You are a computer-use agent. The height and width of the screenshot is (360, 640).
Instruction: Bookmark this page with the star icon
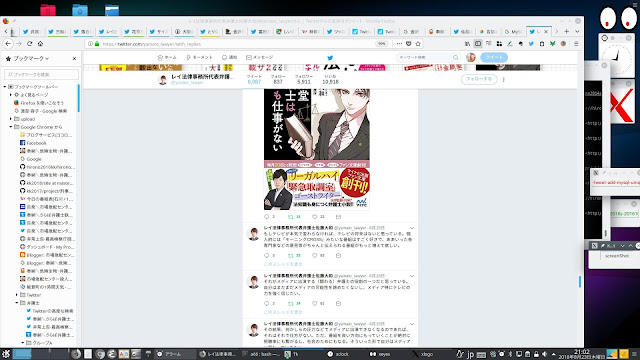(418, 44)
